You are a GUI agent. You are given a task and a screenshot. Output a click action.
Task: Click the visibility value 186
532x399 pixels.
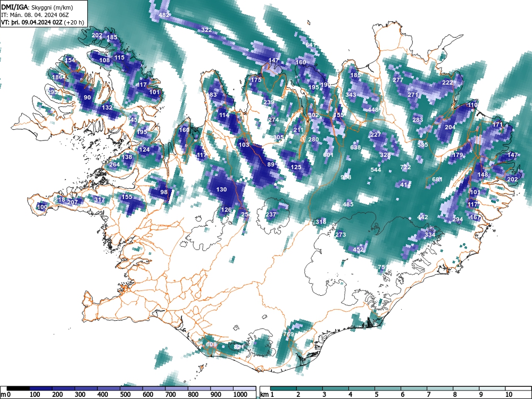(x=57, y=77)
